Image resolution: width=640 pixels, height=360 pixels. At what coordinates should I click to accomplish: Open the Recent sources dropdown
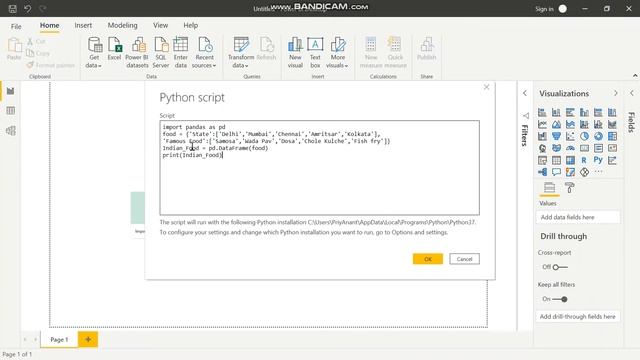click(x=204, y=53)
